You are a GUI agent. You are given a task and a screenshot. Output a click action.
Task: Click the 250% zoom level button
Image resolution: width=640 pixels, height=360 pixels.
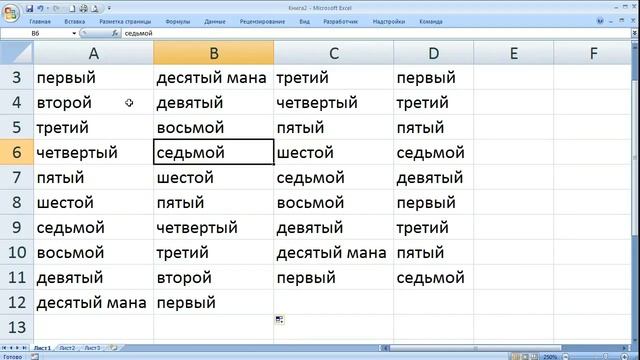pyautogui.click(x=550, y=357)
